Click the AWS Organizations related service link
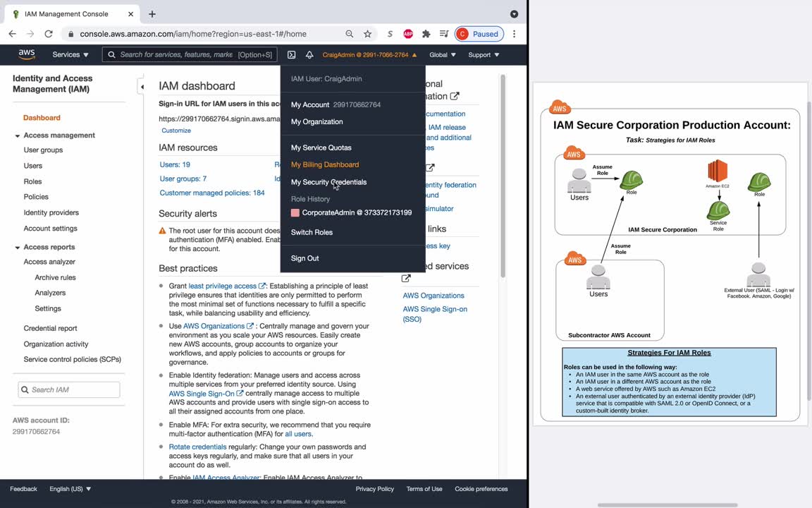Screen dimensions: 812x508 tap(433, 296)
